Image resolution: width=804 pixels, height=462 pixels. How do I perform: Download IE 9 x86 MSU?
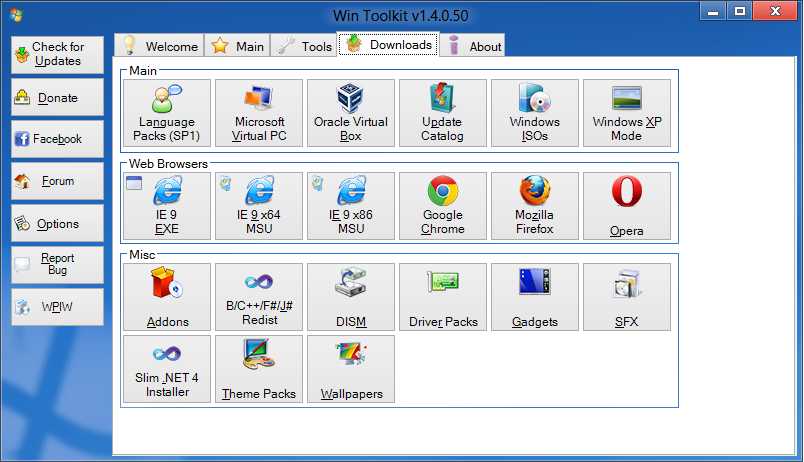(x=351, y=206)
